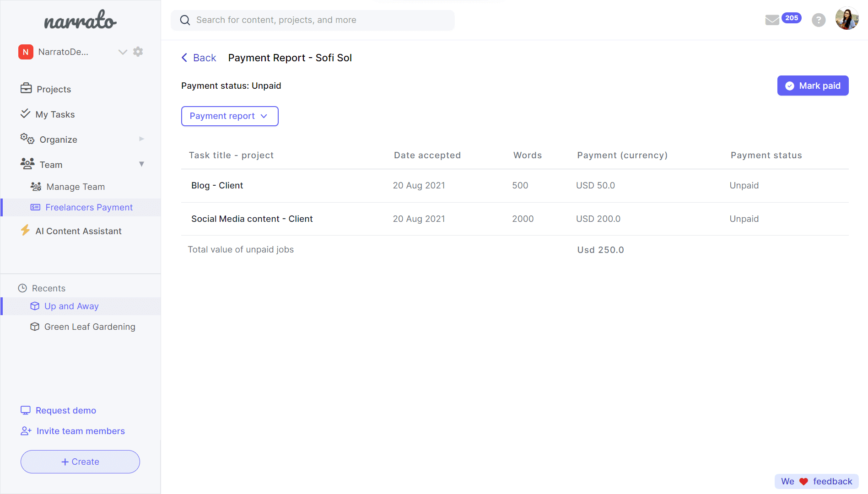Click the Payment (currency) column header
Viewport: 868px width, 494px height.
[622, 155]
